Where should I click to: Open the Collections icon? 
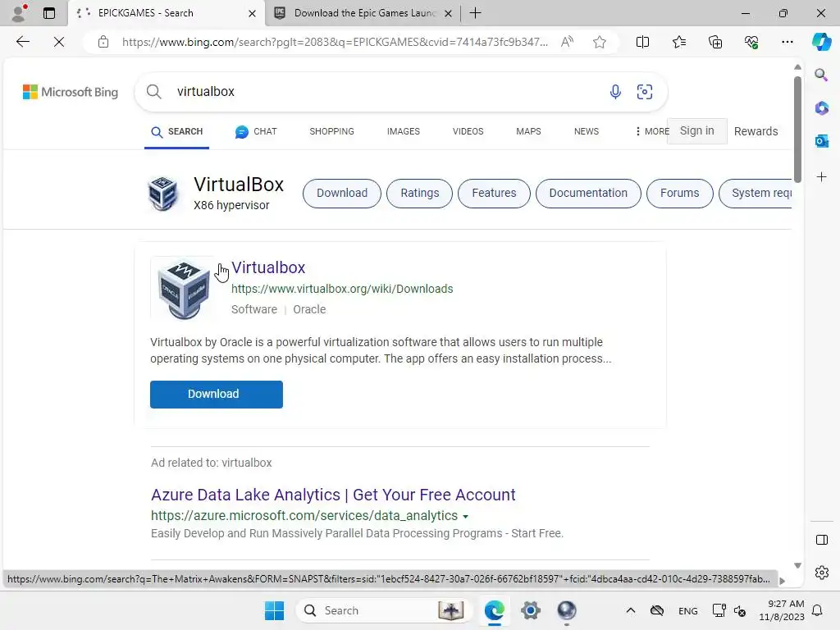(x=715, y=42)
